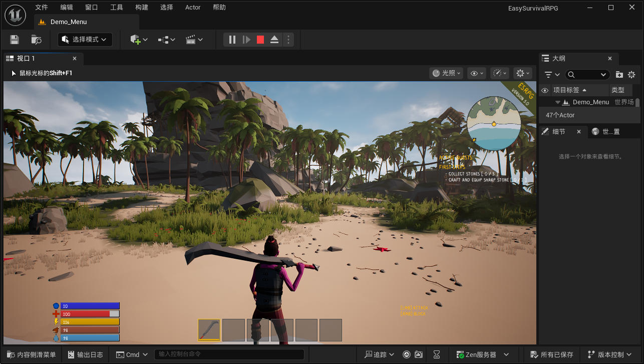The width and height of the screenshot is (644, 364).
Task: Open the 光照 view mode dropdown
Action: [446, 73]
